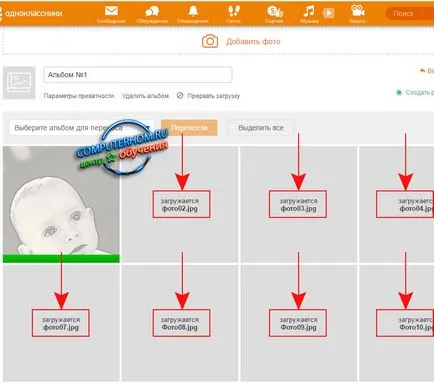Open Video camera icon
Screen dimensions: 434x390
point(357,11)
